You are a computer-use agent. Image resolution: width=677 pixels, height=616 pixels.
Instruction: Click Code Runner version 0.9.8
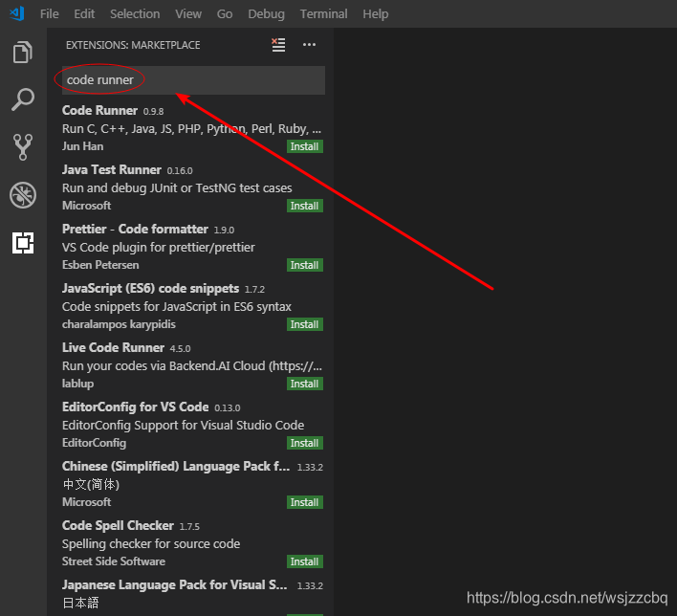coord(153,112)
